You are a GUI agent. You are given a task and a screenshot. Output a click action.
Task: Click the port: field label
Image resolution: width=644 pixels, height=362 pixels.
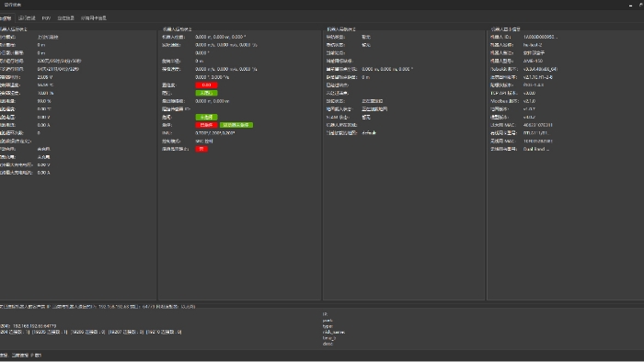click(328, 320)
